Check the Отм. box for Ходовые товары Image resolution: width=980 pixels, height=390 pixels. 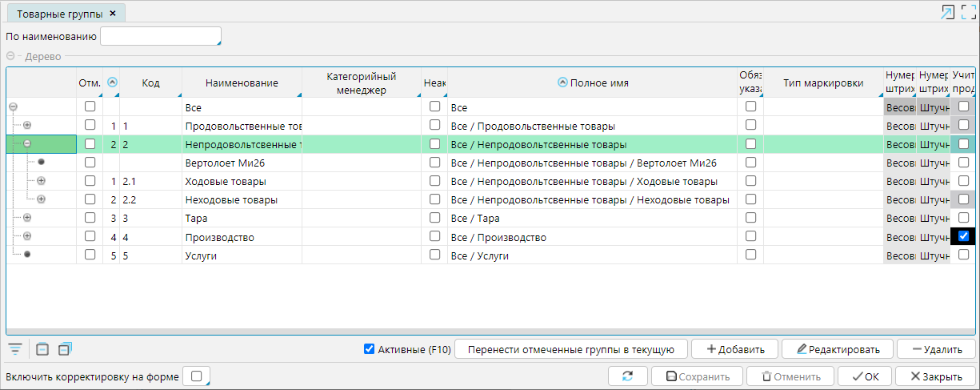click(x=90, y=181)
